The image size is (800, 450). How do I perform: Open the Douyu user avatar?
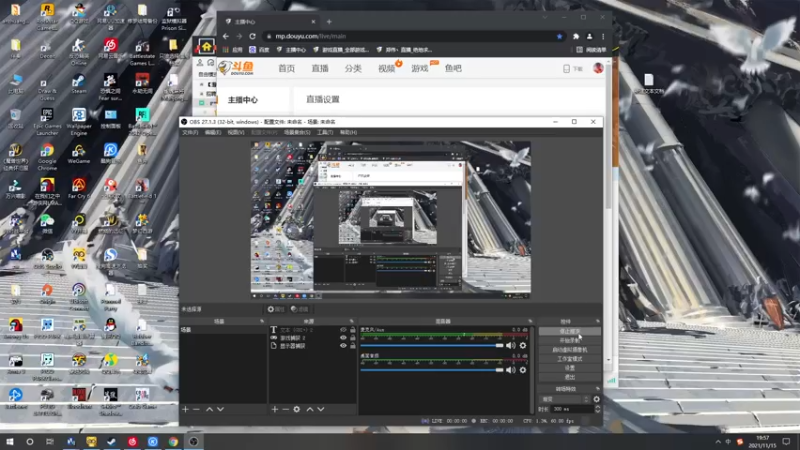click(598, 68)
